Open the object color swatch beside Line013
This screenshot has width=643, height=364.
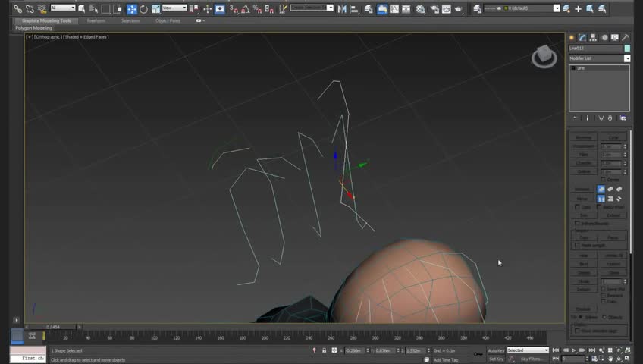[627, 49]
